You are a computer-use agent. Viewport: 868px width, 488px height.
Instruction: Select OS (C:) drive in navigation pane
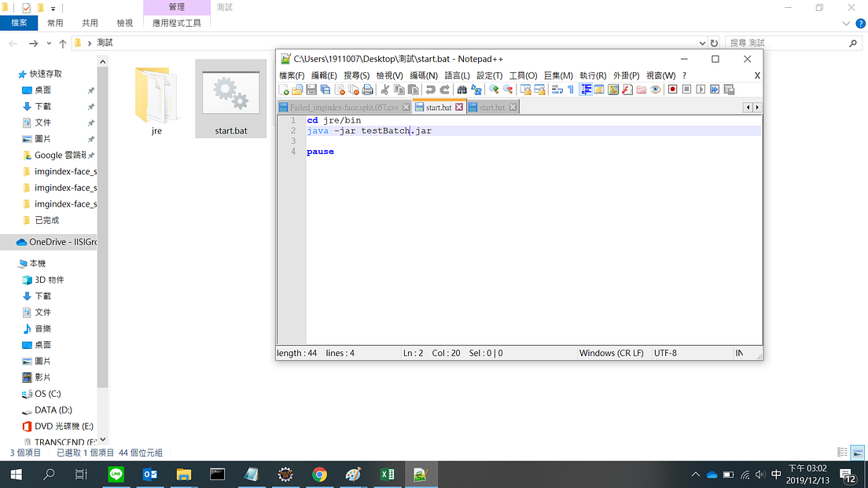(48, 394)
